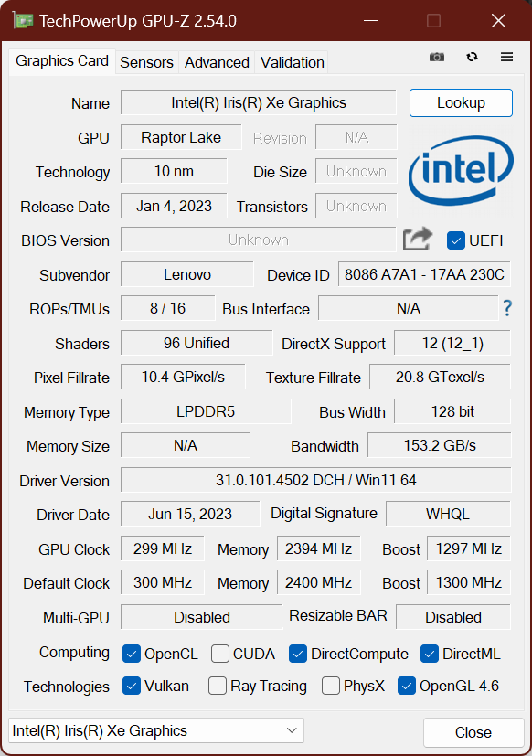Toggle the PhysX checkbox

click(330, 686)
